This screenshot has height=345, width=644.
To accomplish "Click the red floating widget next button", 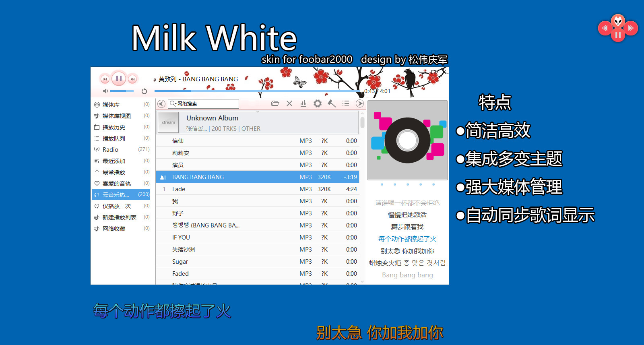I will click(631, 28).
